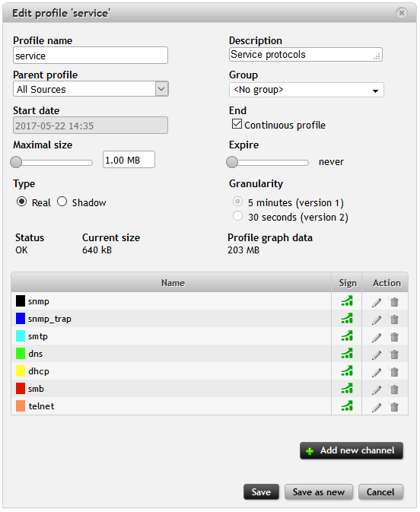Edit the dns channel with pencil icon
Image resolution: width=420 pixels, height=512 pixels.
[x=376, y=355]
